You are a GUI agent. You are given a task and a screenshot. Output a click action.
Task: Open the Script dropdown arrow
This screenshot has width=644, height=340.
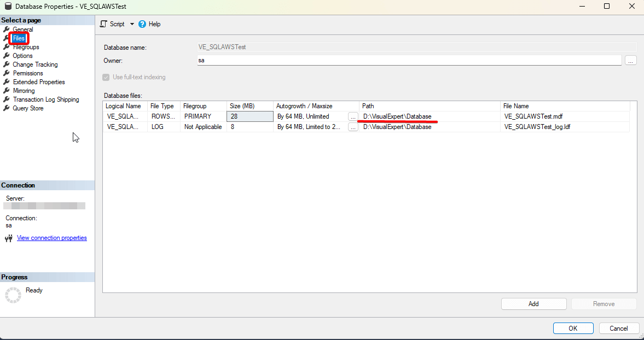[132, 24]
